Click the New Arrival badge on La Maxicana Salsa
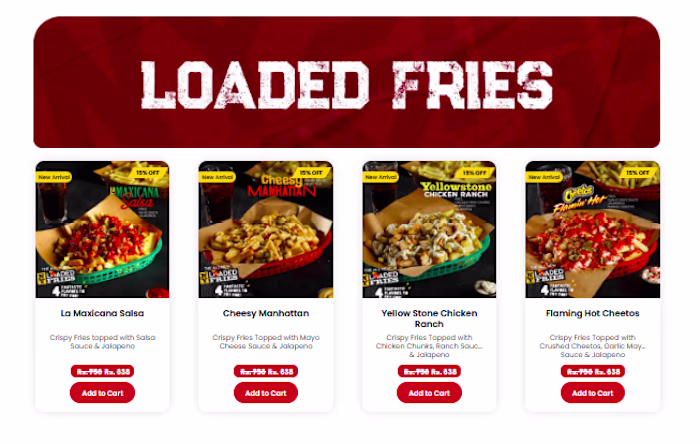Image resolution: width=700 pixels, height=444 pixels. click(x=54, y=177)
